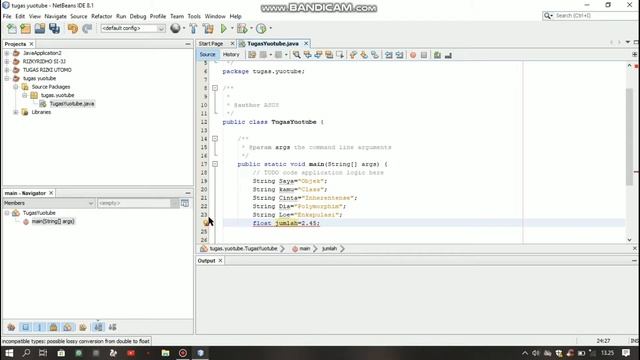Collapse the tugas yuotube project node
The width and height of the screenshot is (640, 360).
click(7, 78)
